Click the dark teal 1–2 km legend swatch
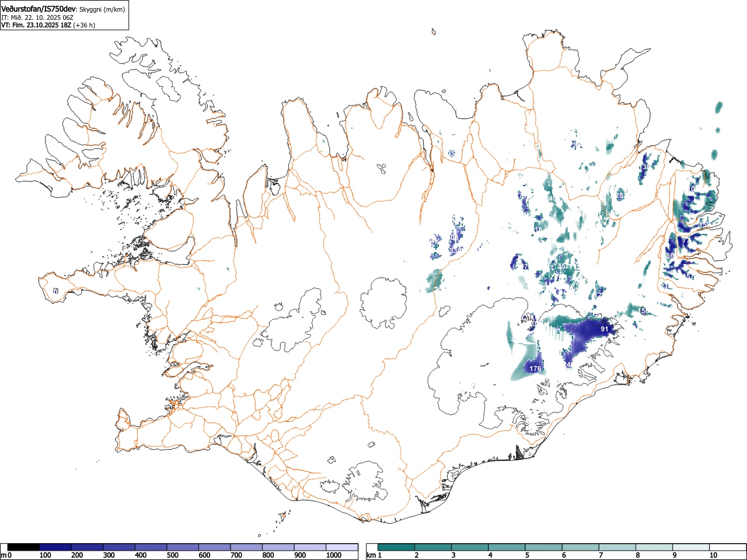747x560 pixels. 396,547
